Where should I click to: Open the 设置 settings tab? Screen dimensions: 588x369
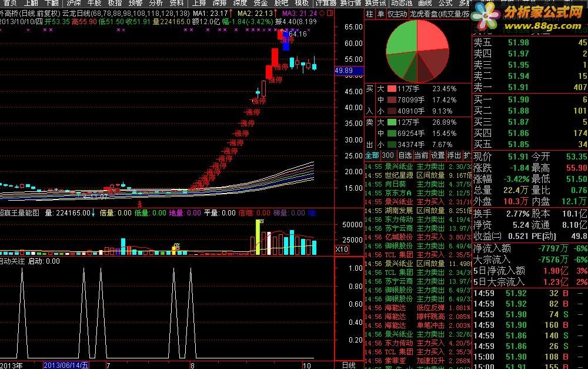pos(437,155)
